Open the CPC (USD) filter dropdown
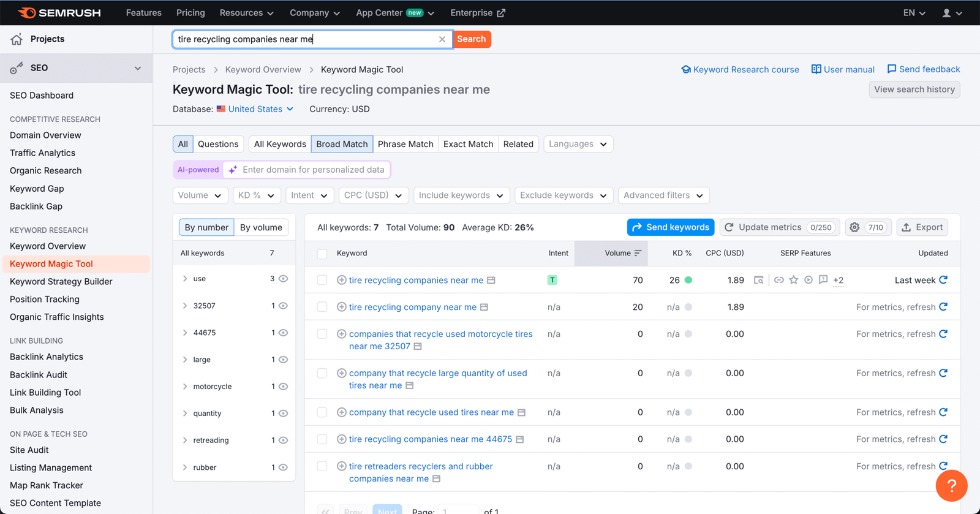Image resolution: width=980 pixels, height=514 pixels. pyautogui.click(x=374, y=195)
